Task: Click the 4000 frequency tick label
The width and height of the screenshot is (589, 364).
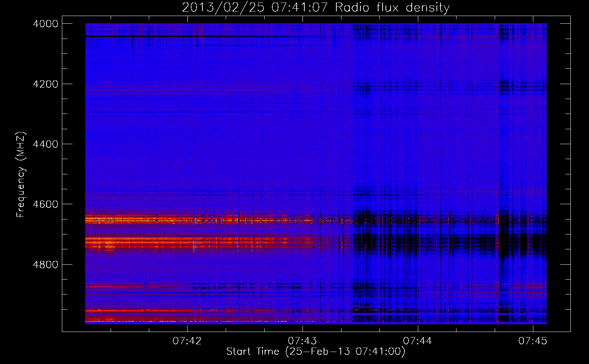Action: 46,24
